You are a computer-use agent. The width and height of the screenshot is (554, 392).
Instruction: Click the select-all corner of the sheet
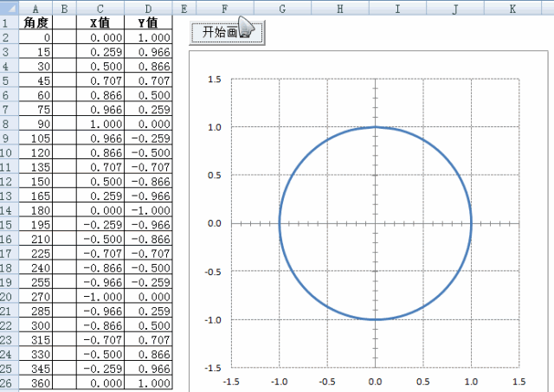point(9,8)
